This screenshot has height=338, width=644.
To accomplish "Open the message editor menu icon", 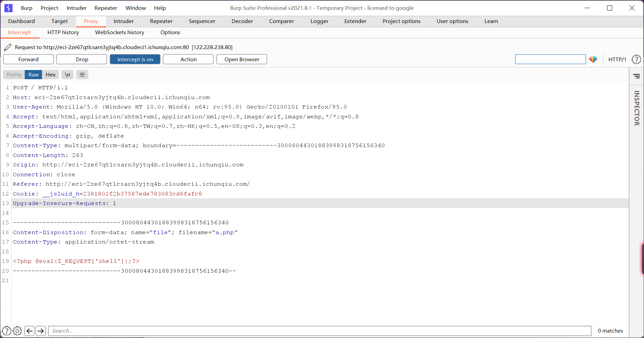I will tap(82, 74).
